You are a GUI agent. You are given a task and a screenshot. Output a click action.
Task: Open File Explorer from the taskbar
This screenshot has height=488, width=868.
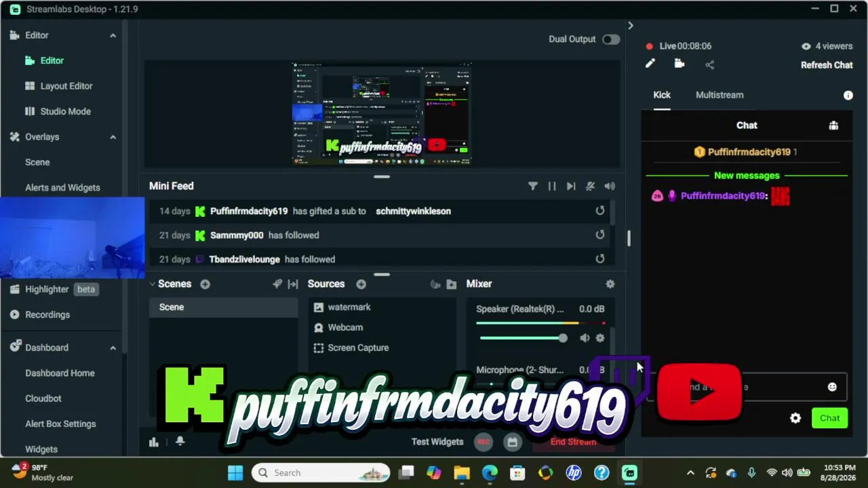462,472
